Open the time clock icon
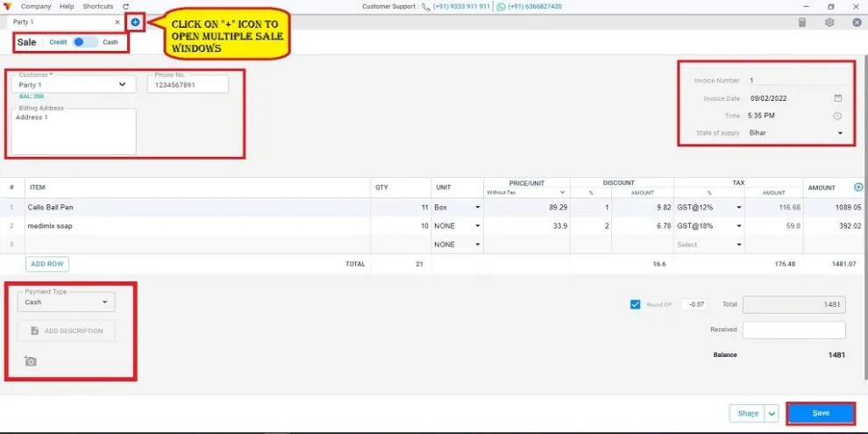The height and width of the screenshot is (434, 868). click(x=837, y=116)
